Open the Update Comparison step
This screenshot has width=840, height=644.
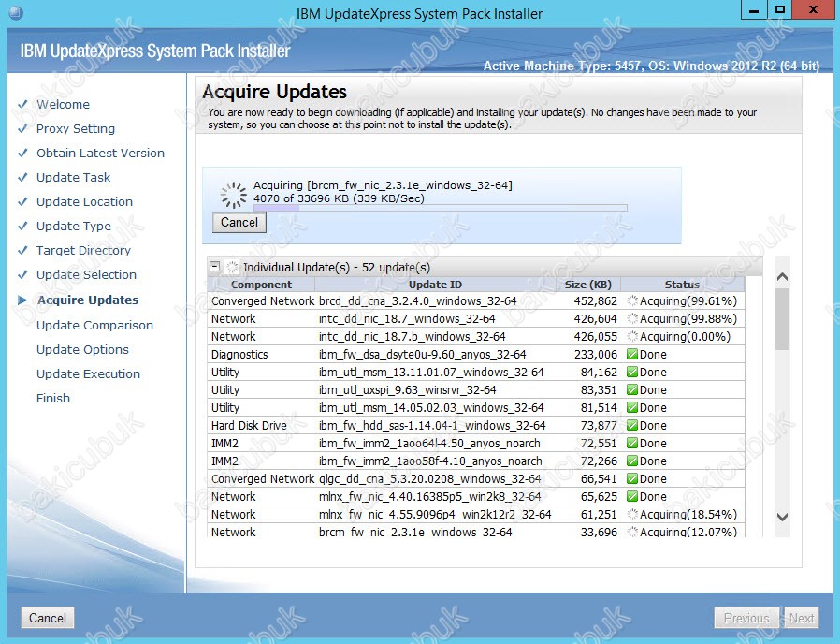click(94, 325)
